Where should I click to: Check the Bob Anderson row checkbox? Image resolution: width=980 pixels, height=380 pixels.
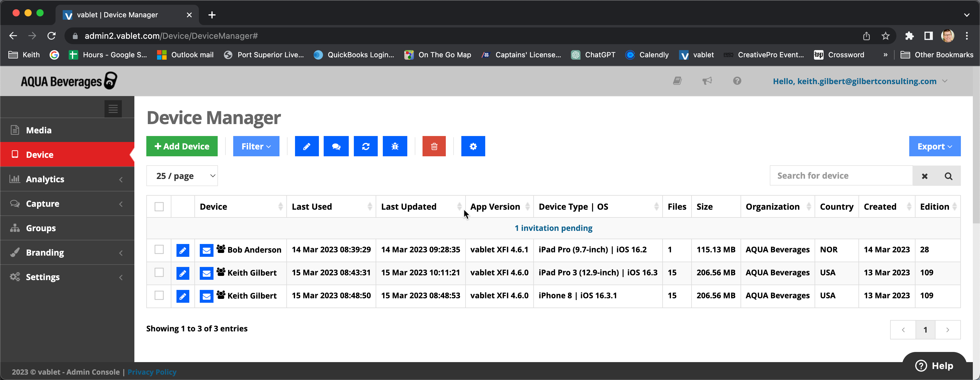click(159, 250)
